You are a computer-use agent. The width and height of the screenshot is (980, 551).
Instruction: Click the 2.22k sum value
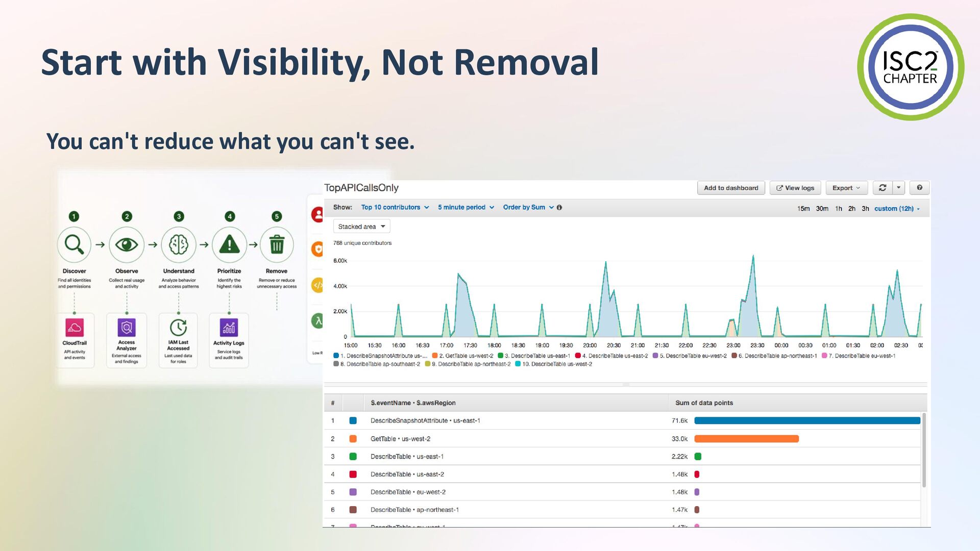(679, 457)
